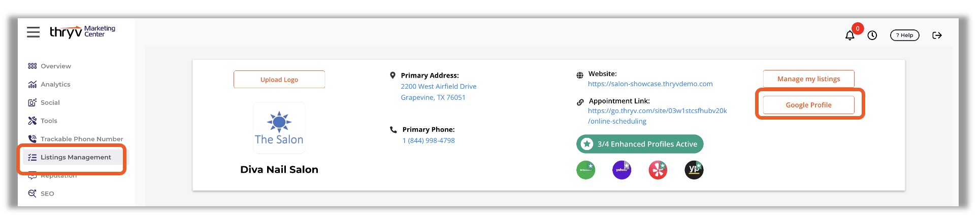Open notifications bell
980x223 pixels.
tap(850, 35)
